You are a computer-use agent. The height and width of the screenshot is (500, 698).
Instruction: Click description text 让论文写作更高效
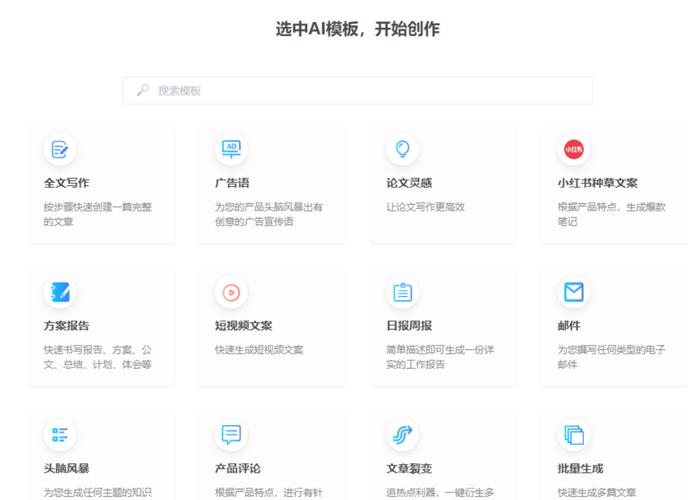coord(426,207)
